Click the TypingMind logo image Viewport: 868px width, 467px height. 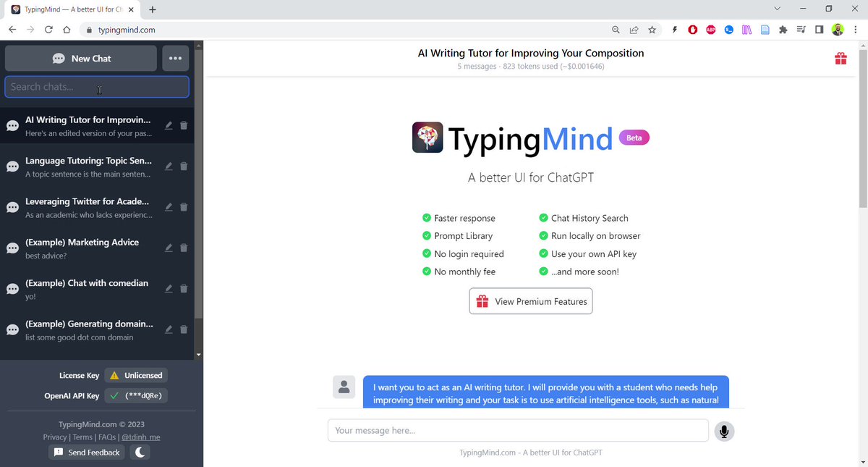point(427,137)
